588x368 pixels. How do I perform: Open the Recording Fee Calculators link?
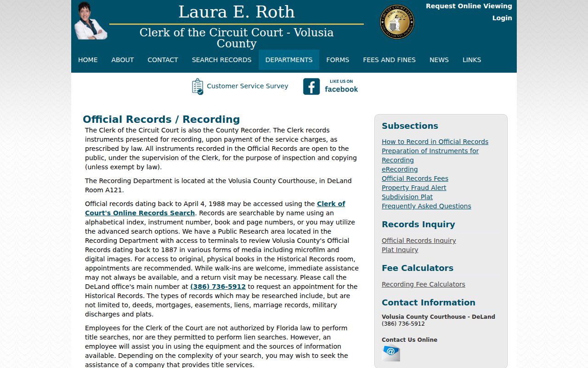(x=424, y=284)
